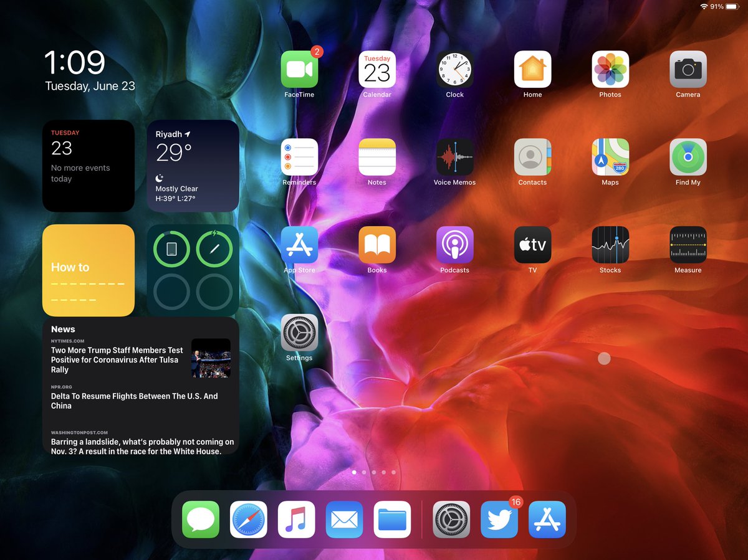Image resolution: width=748 pixels, height=560 pixels.
Task: Launch the Measure app
Action: click(x=688, y=245)
